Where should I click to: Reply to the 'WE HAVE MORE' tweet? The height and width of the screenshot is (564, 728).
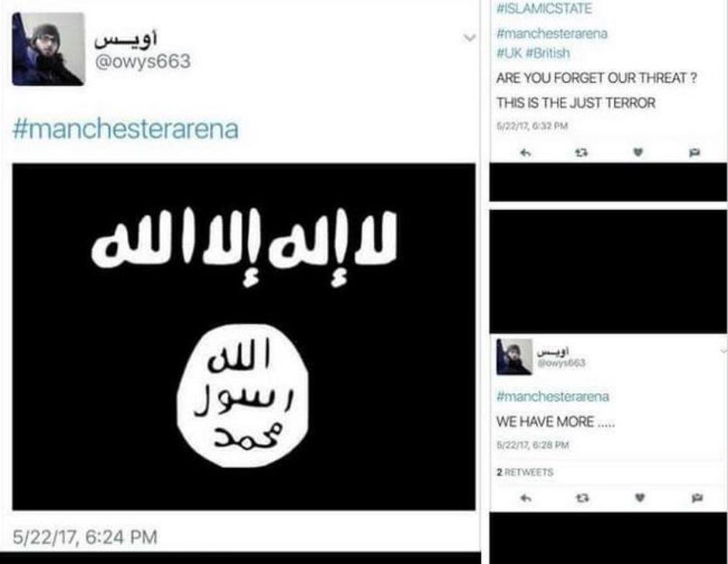pyautogui.click(x=526, y=498)
